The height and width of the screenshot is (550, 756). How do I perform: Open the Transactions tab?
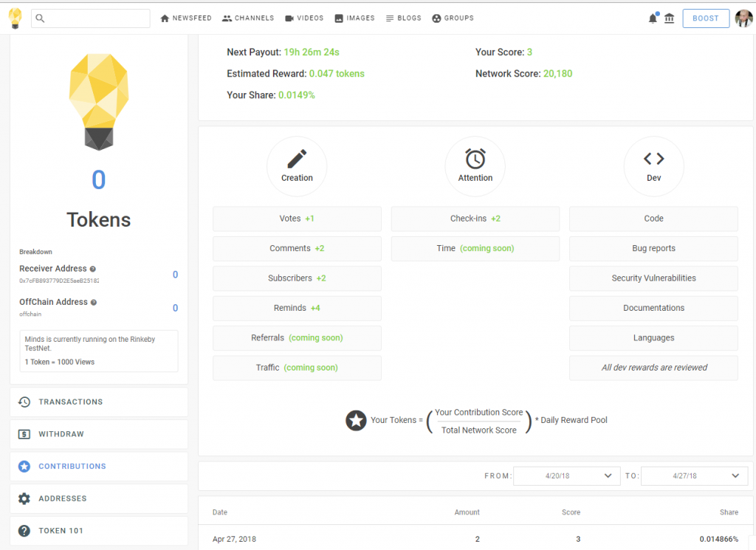99,402
